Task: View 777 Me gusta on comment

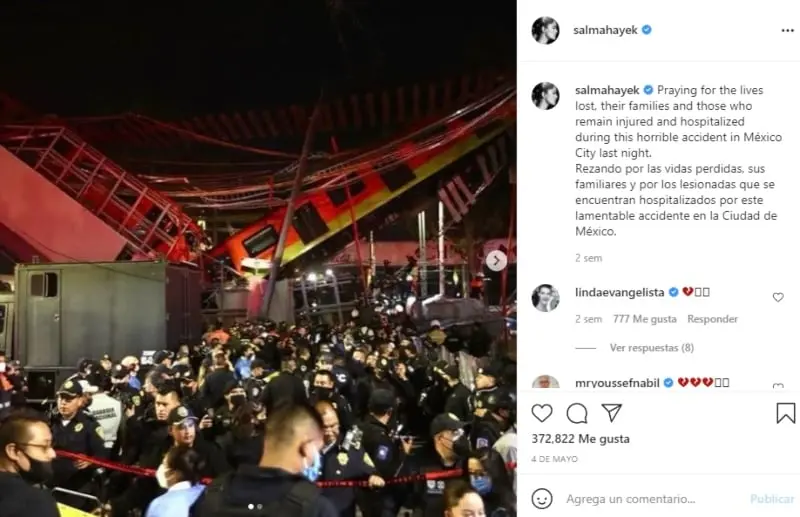Action: point(644,319)
